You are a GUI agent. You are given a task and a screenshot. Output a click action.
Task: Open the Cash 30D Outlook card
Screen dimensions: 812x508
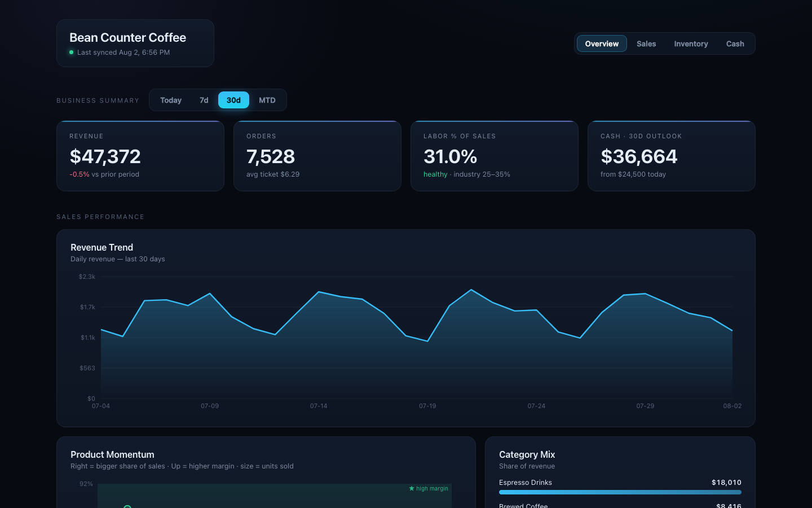(672, 156)
